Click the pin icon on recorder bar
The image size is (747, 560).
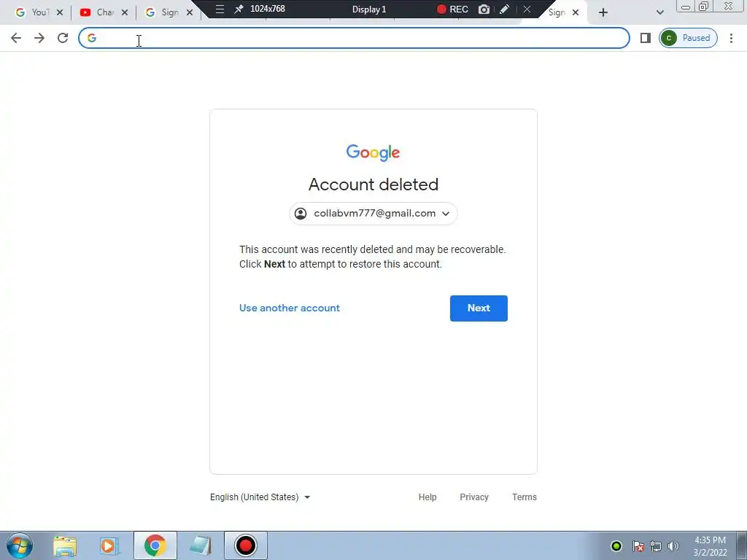click(239, 9)
